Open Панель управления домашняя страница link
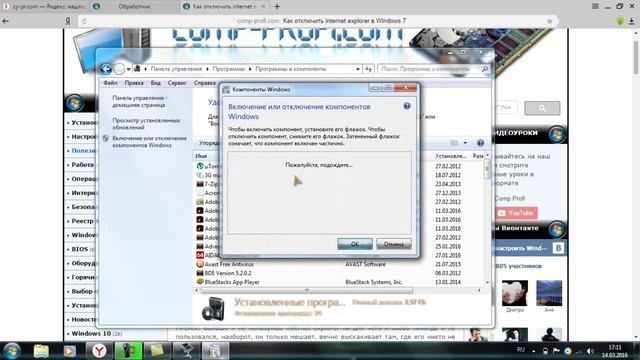 click(x=139, y=102)
